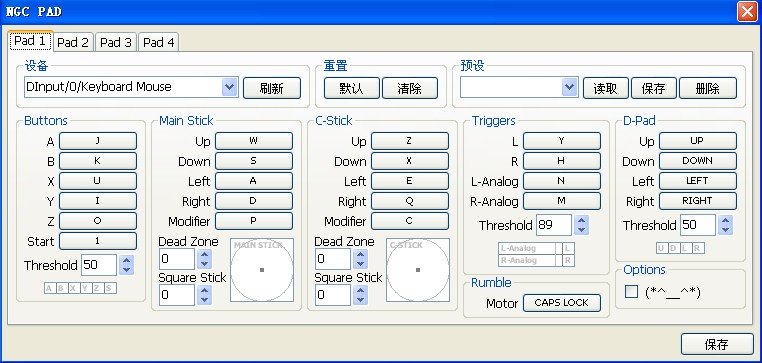Toggle the (*^__^*) options checkbox

(631, 292)
